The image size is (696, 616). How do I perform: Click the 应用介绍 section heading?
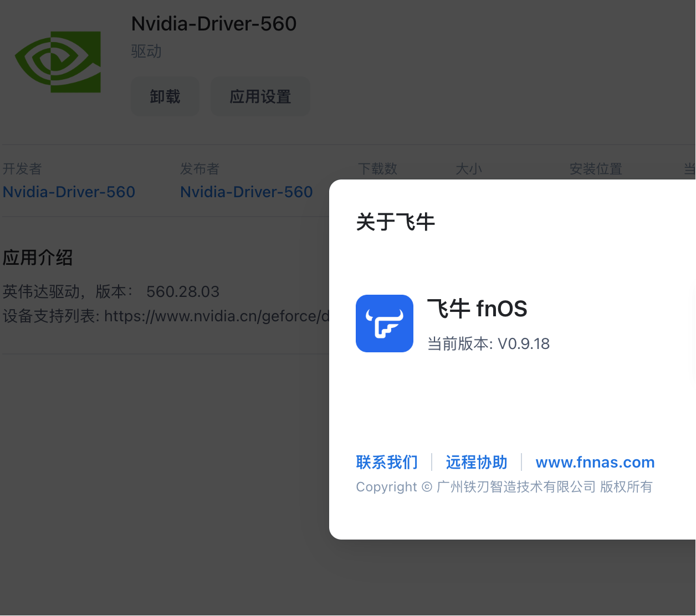38,258
